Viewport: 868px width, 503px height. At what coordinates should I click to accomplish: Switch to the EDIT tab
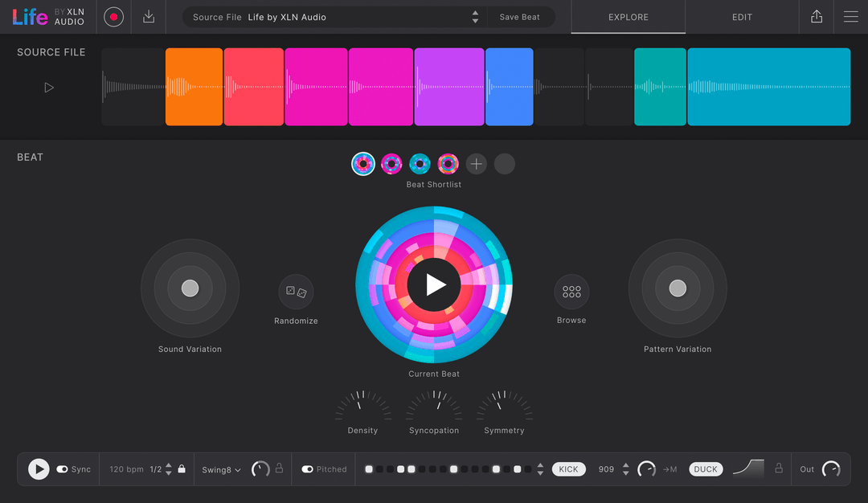(x=742, y=17)
